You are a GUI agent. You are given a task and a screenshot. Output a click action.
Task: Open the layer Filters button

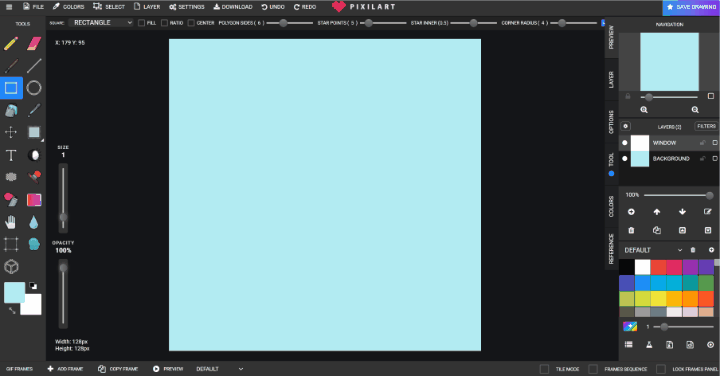(x=706, y=126)
